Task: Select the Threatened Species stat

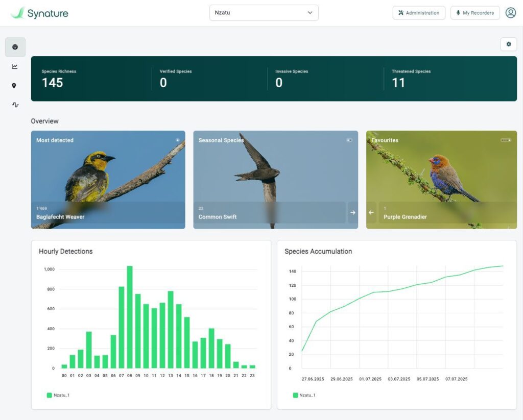Action: click(411, 79)
